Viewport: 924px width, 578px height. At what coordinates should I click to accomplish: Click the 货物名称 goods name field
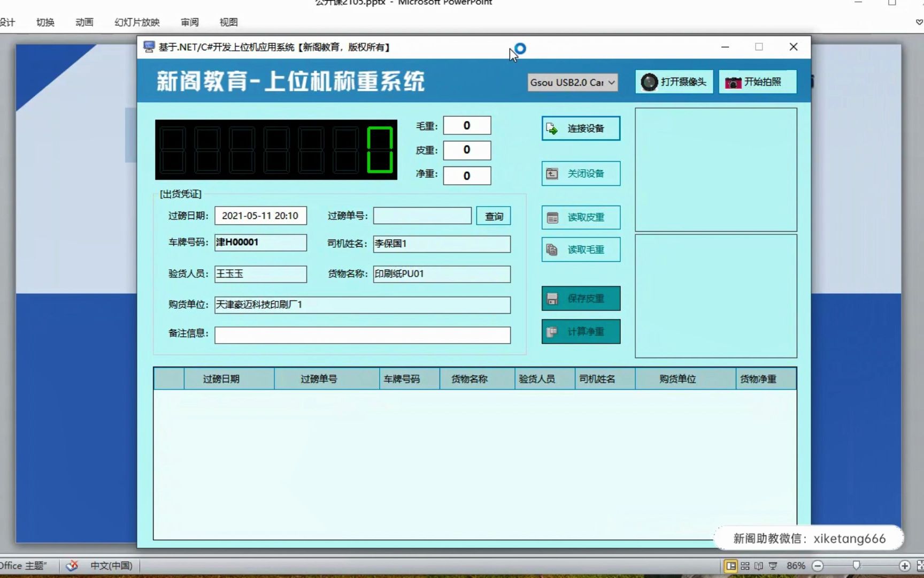(x=442, y=274)
